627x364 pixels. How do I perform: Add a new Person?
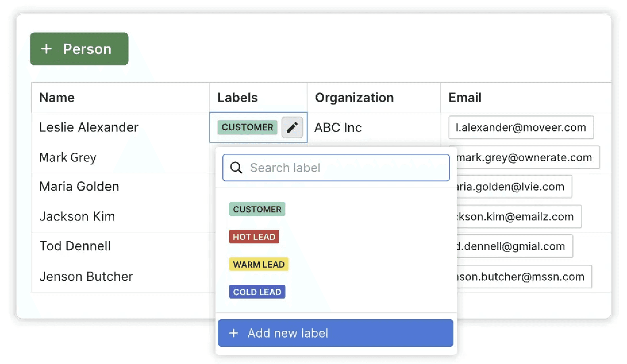tap(79, 49)
